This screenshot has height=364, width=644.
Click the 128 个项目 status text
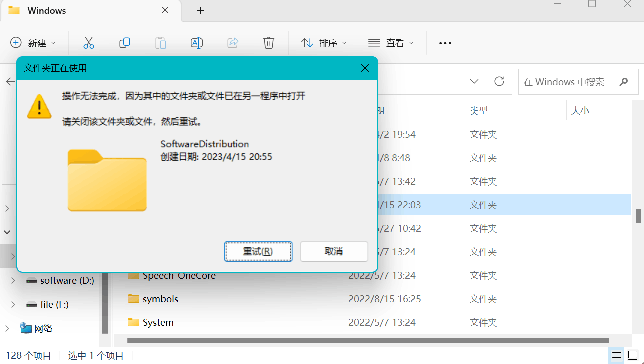click(28, 356)
